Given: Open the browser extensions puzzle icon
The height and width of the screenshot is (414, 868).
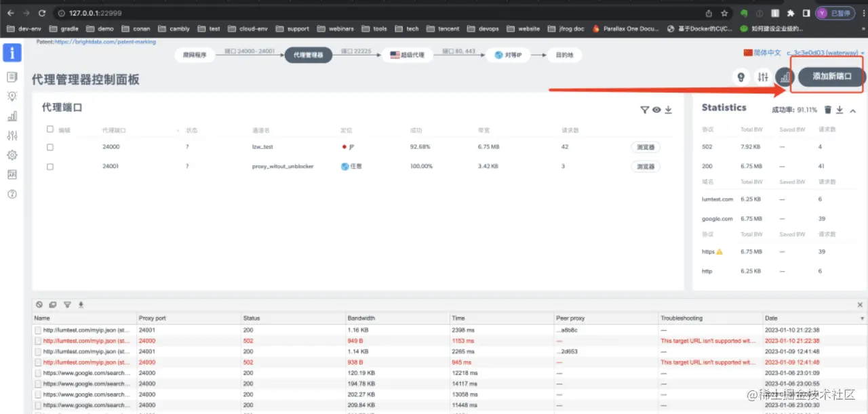Looking at the screenshot, I should pos(791,13).
